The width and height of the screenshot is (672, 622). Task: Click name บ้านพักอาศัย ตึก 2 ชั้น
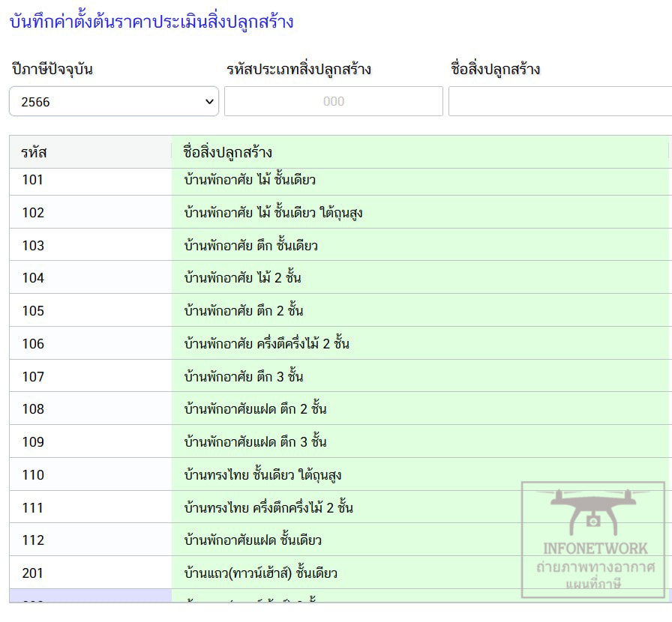pos(244,310)
